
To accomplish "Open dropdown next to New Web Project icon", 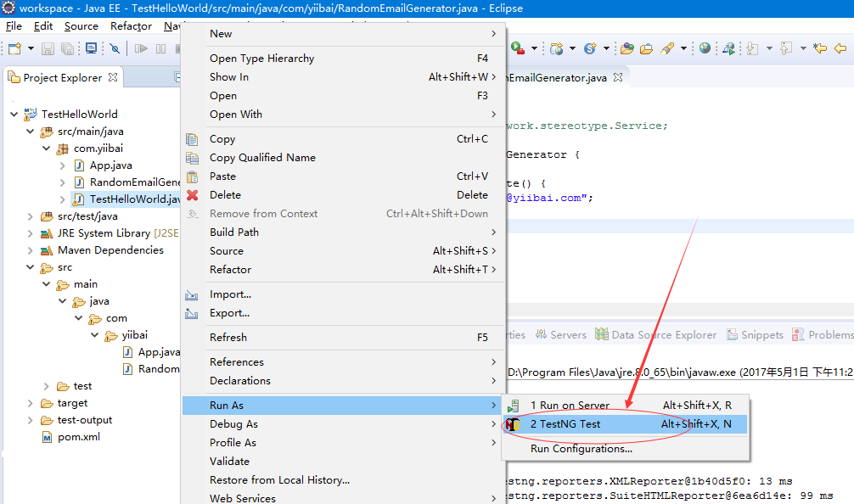I will coord(572,48).
